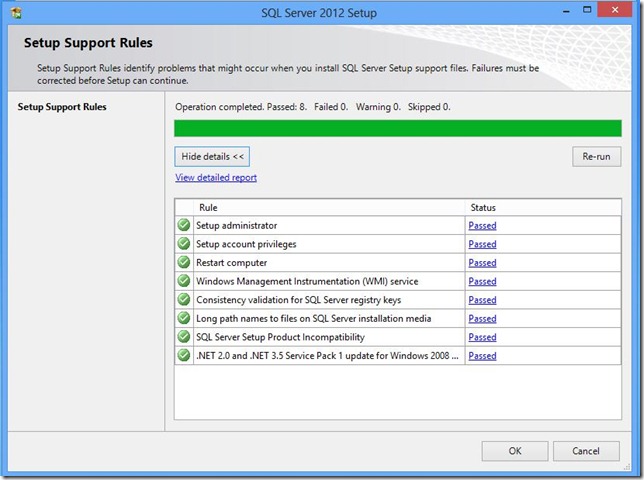Select 'SQL Server Setup Product Incompatibility' text
Viewport: 644px width, 480px height.
coord(281,337)
